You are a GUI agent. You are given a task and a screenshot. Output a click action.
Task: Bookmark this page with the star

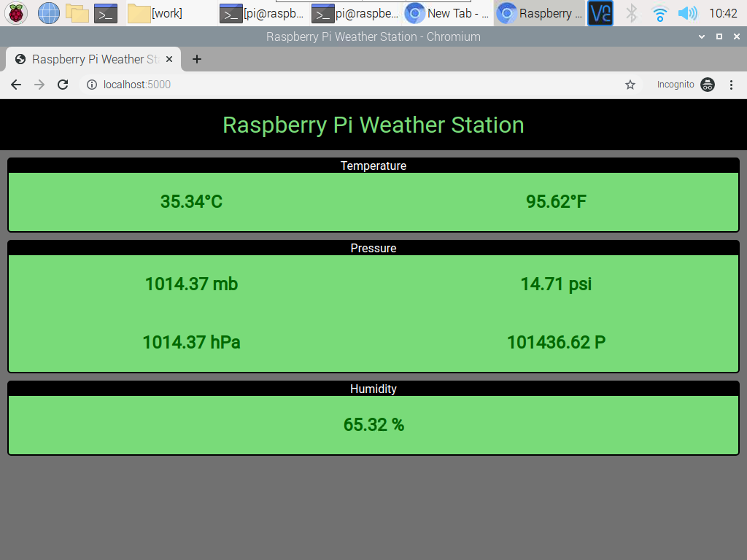click(x=630, y=85)
